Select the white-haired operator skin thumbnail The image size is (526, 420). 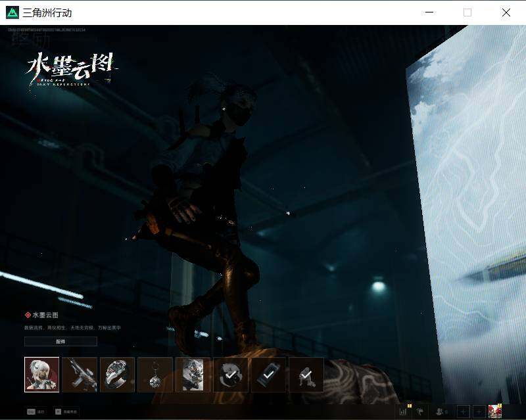(42, 375)
